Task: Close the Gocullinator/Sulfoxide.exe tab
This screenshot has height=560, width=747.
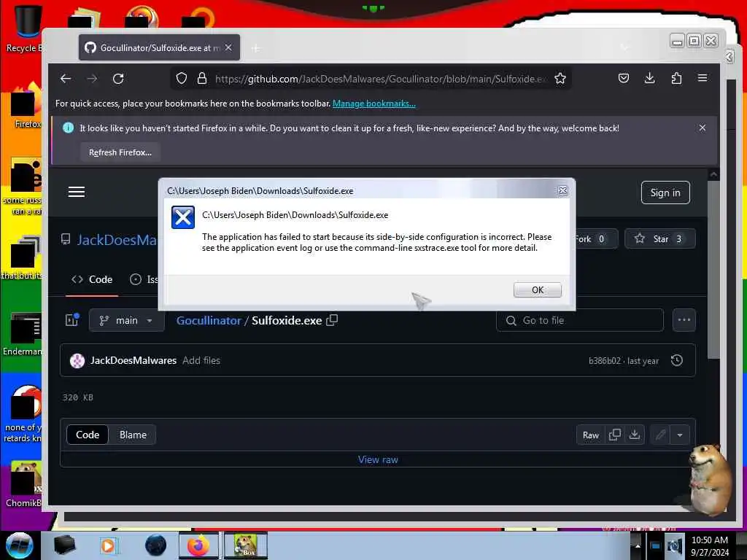Action: (x=228, y=47)
